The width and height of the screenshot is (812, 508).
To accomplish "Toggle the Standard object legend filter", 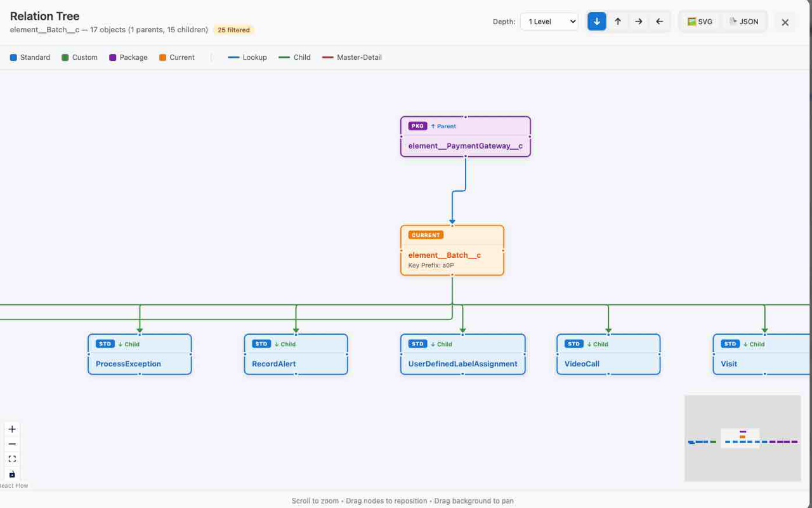I will pos(30,57).
